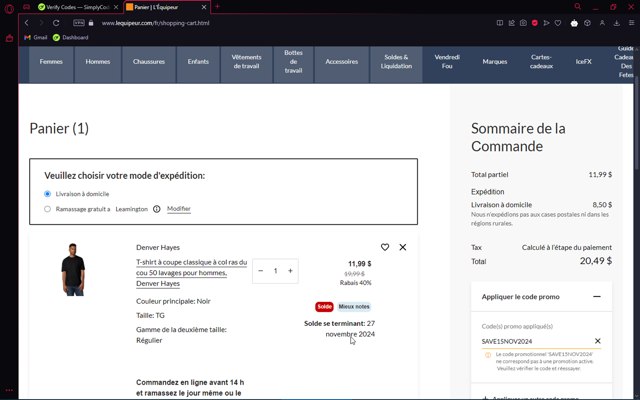Increase quantity with the plus button
This screenshot has height=400, width=640.
(x=290, y=271)
